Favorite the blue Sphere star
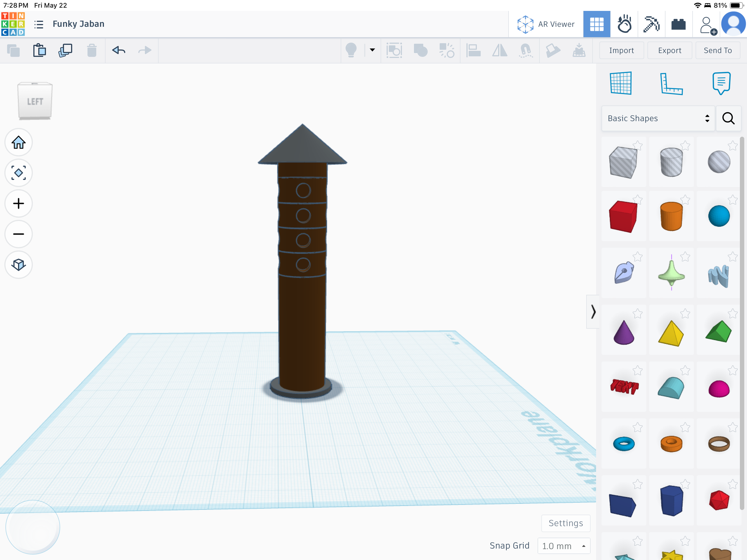This screenshot has height=560, width=747. click(732, 200)
